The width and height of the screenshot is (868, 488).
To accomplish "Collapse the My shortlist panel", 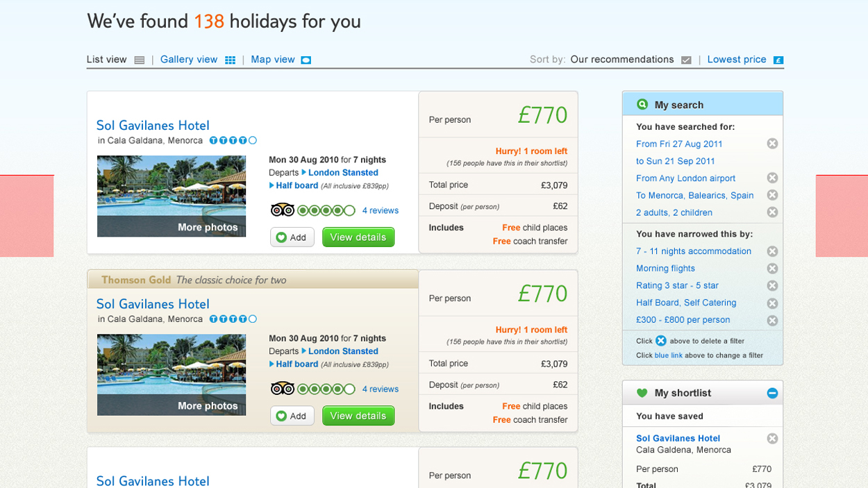I will pyautogui.click(x=772, y=394).
